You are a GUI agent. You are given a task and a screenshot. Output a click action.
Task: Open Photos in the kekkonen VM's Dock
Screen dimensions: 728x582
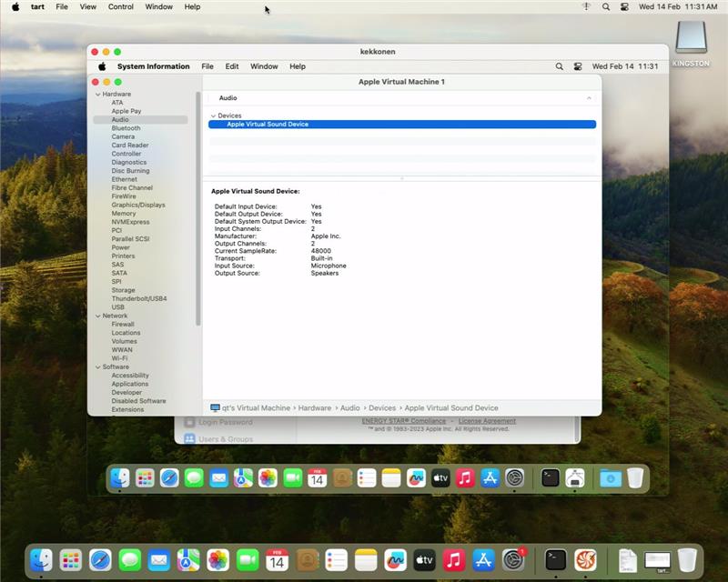(268, 477)
